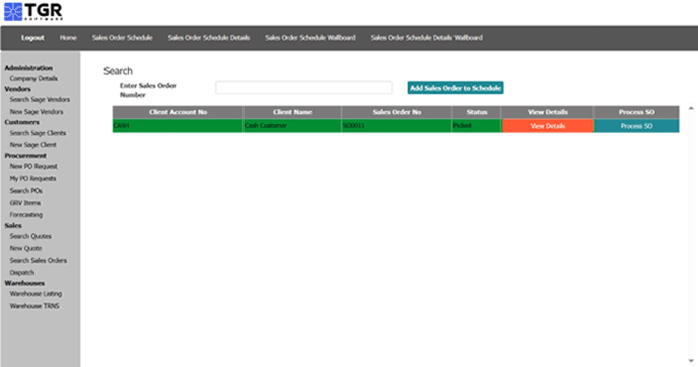Click the Sales section heading
This screenshot has width=698, height=367.
[x=13, y=225]
